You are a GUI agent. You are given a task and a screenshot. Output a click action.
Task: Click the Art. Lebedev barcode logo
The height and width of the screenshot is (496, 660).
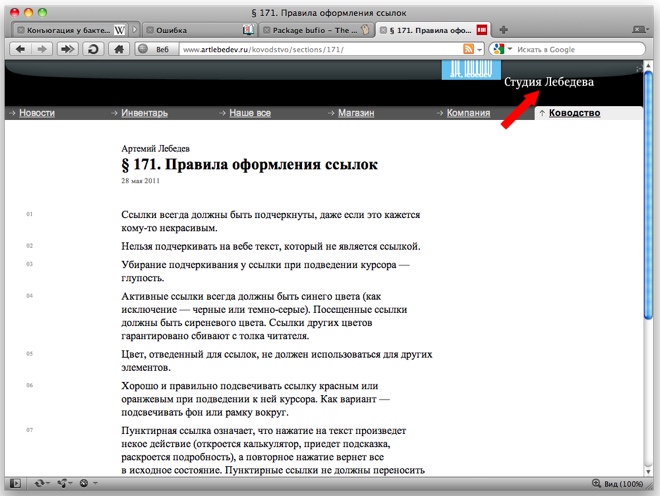[x=471, y=69]
